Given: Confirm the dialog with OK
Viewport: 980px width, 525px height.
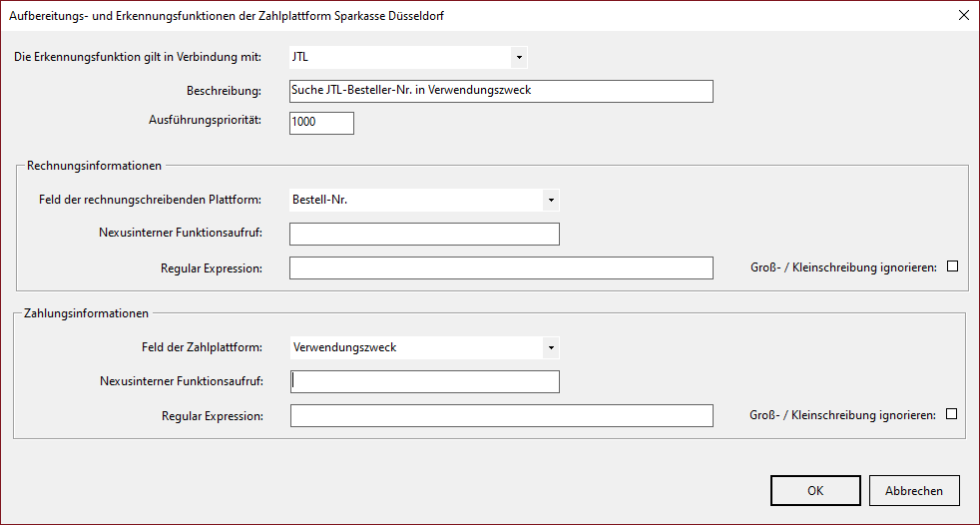Looking at the screenshot, I should pos(815,491).
